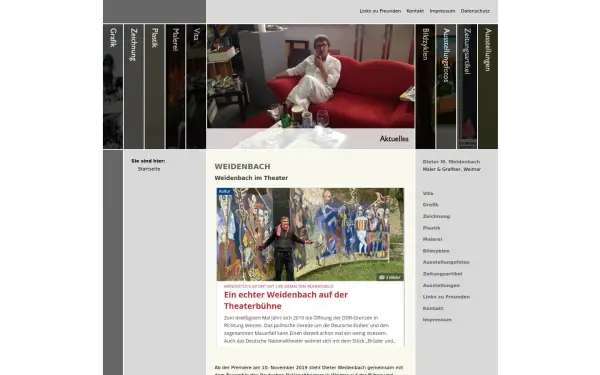This screenshot has height=375, width=600.
Task: Select Vita in the right sidebar menu
Action: click(x=428, y=194)
